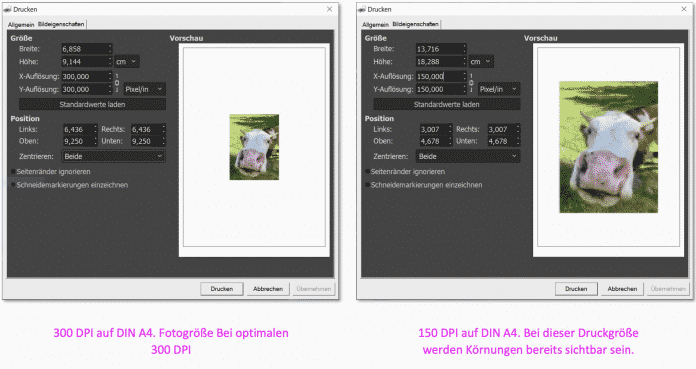This screenshot has height=369, width=696.
Task: Switch to Allgemein tab in right dialog
Action: point(375,25)
